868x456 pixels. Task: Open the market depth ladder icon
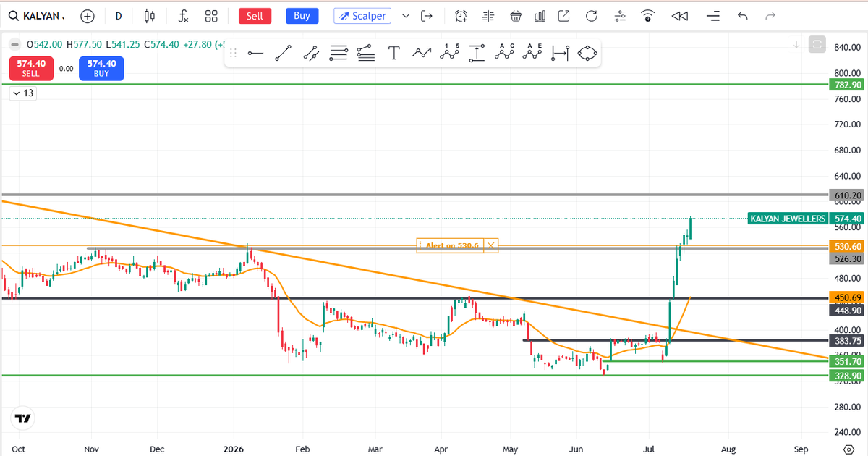[x=488, y=16]
